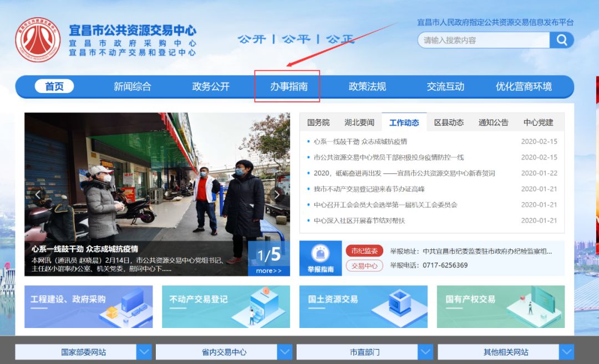Screen dimensions: 599x364
Task: Open 优化营商环境 navigation item
Action: (x=524, y=86)
